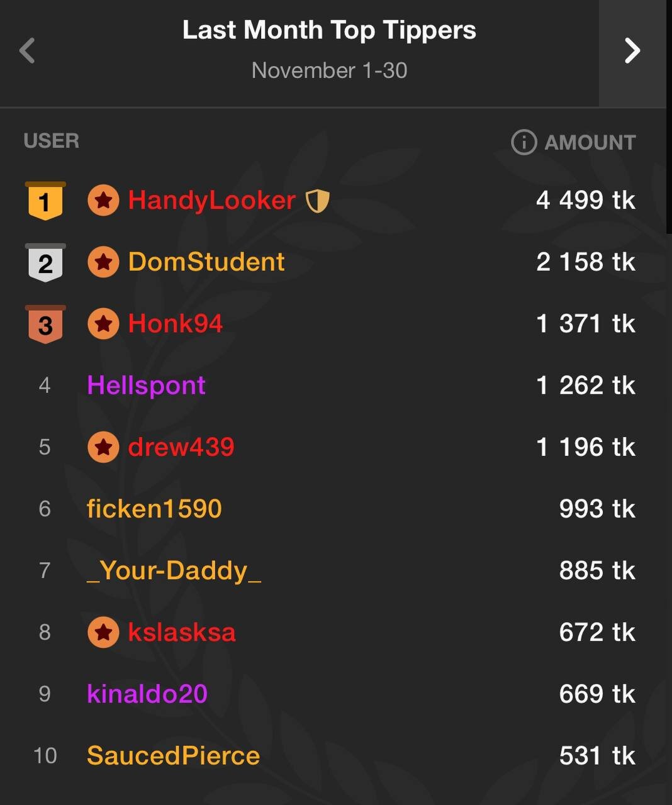Click star badge beside kslasksa
672x805 pixels.
(103, 632)
